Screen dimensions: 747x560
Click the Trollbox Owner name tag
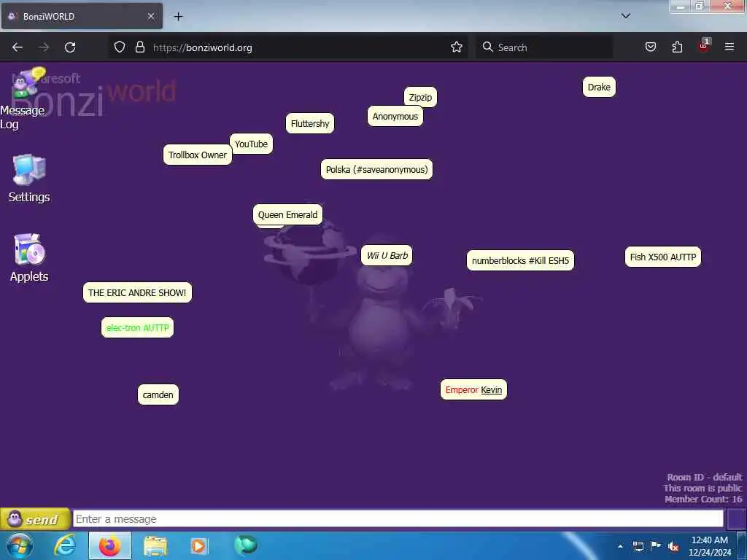[197, 155]
